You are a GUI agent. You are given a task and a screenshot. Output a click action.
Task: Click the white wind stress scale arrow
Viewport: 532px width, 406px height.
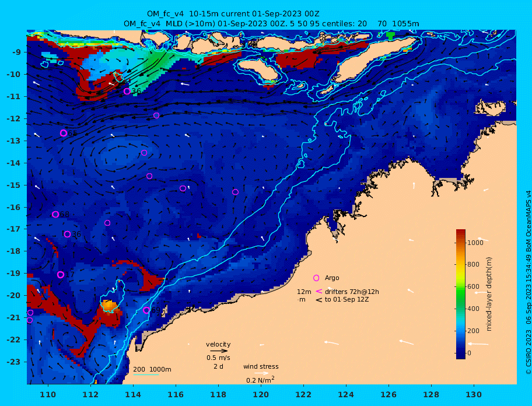pyautogui.click(x=261, y=373)
